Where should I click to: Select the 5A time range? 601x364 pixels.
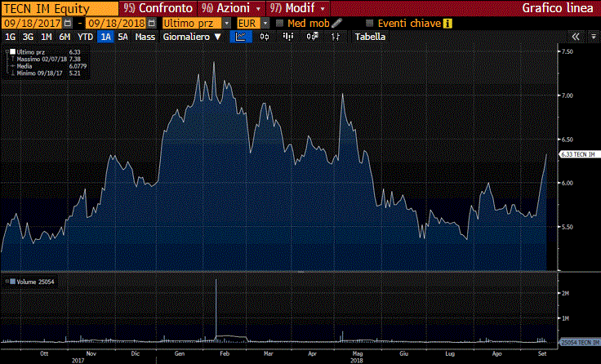tap(122, 37)
